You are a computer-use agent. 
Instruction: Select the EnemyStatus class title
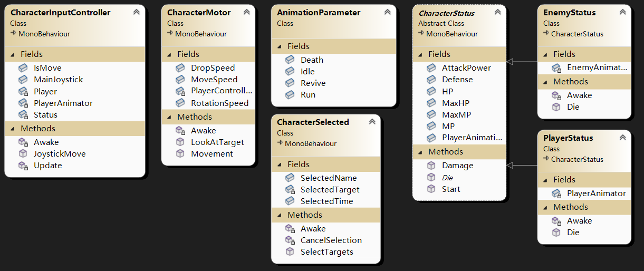pos(569,12)
